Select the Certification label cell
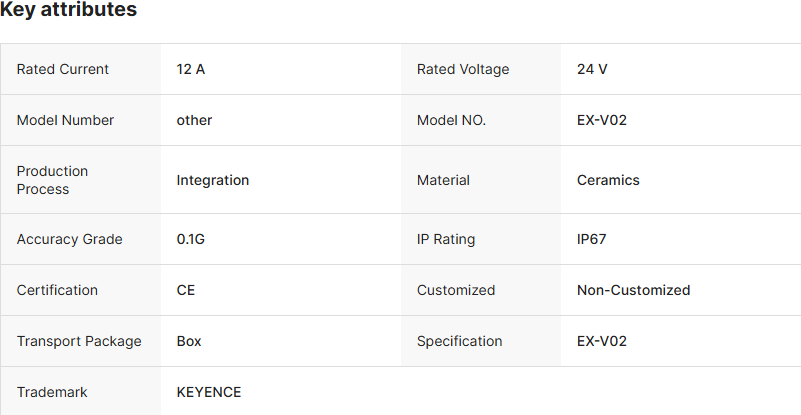This screenshot has width=801, height=415. coord(57,290)
